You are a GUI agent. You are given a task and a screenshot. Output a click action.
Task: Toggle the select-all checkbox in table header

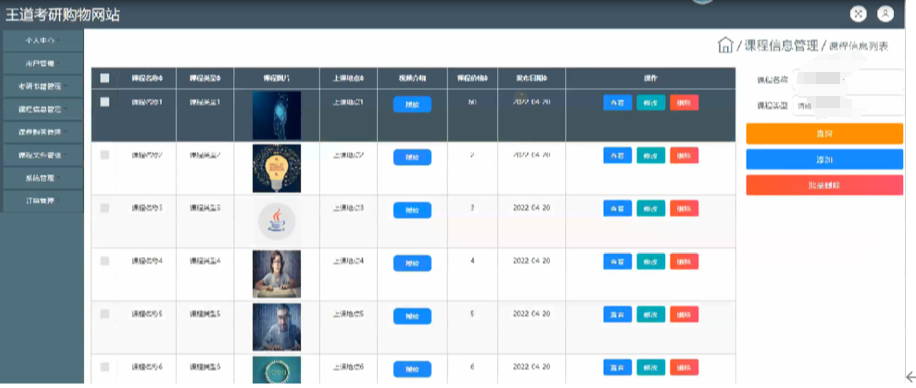105,78
